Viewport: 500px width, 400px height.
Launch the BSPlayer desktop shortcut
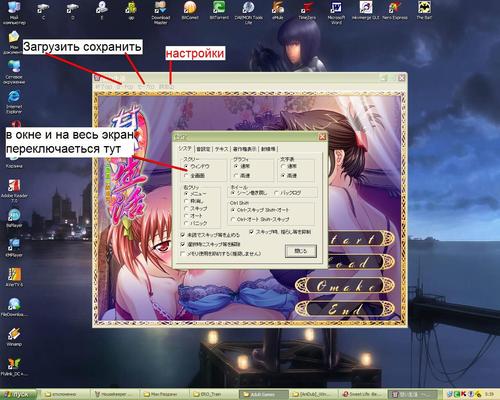click(x=14, y=218)
